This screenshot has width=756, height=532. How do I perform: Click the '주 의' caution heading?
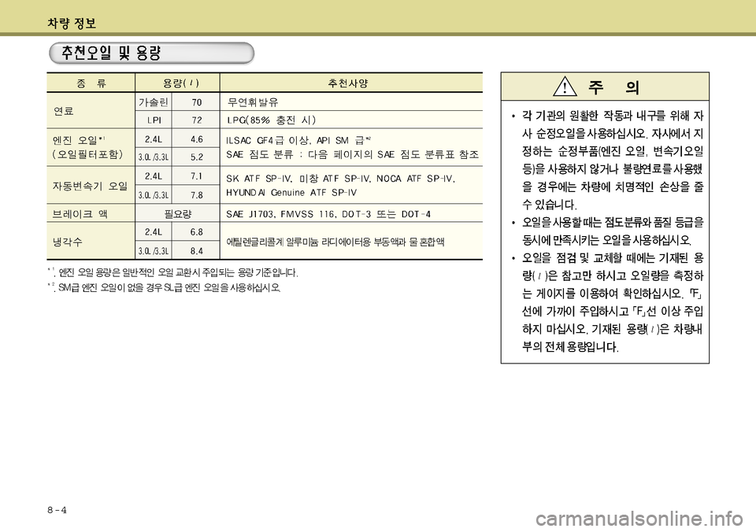coord(613,87)
